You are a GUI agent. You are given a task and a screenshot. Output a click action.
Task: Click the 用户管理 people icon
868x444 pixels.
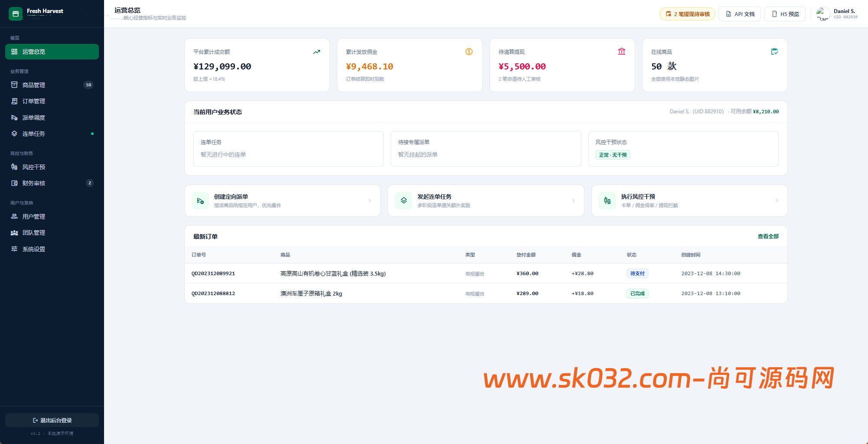click(14, 217)
